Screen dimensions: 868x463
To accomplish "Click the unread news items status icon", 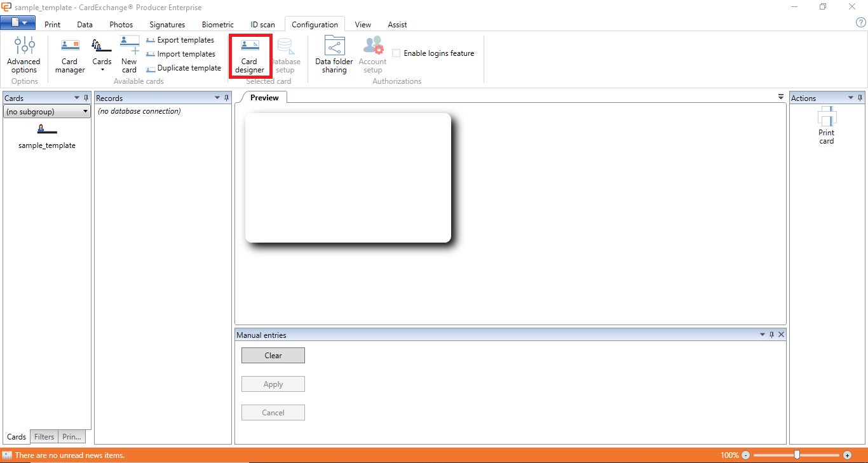I will tap(7, 455).
